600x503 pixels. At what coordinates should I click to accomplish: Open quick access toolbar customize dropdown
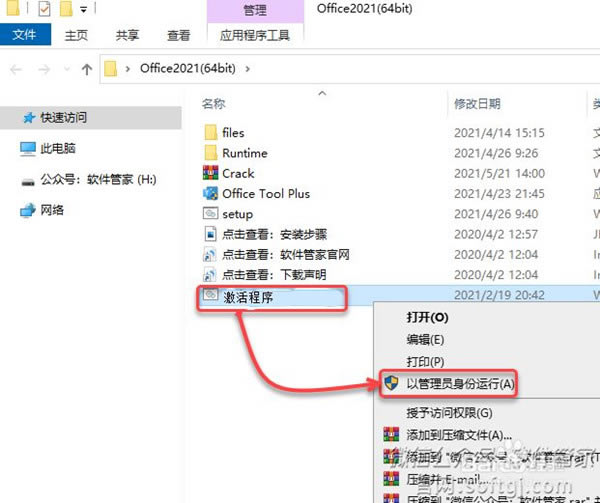tap(83, 10)
